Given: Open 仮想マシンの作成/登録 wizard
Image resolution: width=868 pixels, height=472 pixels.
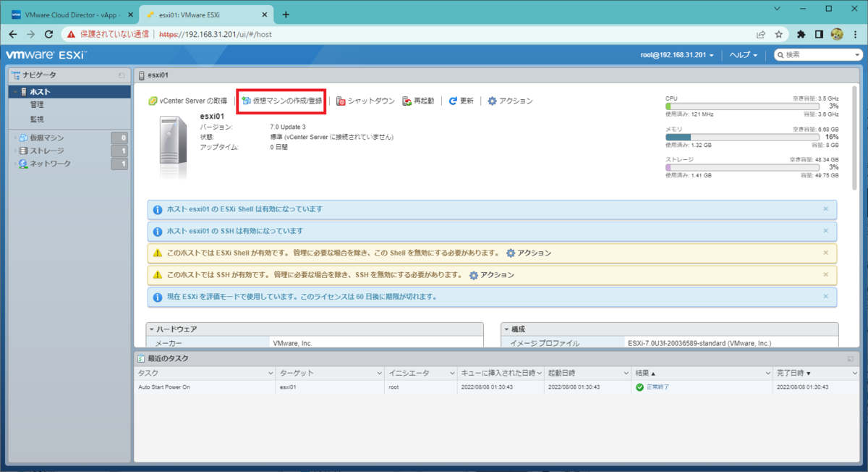Looking at the screenshot, I should (282, 101).
